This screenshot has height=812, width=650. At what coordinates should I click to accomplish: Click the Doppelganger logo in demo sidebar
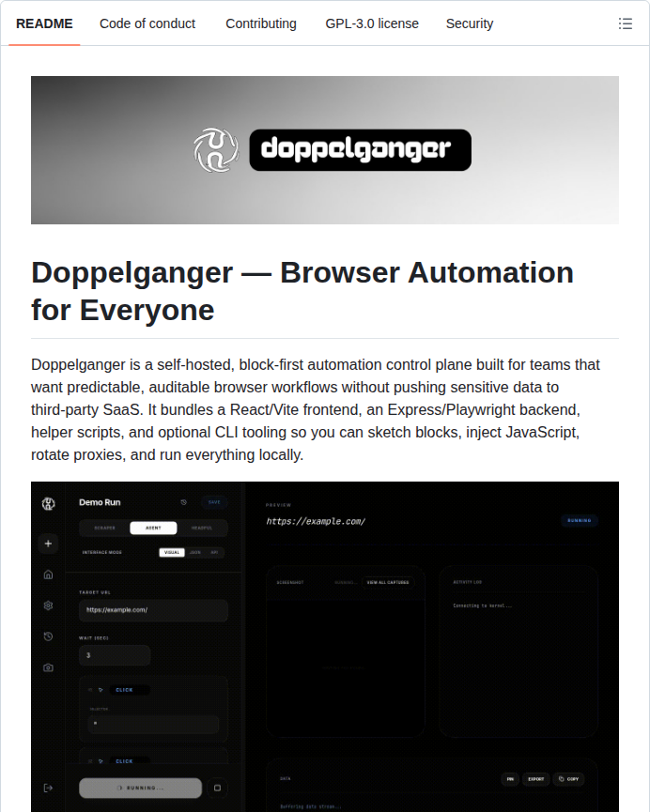[x=48, y=503]
